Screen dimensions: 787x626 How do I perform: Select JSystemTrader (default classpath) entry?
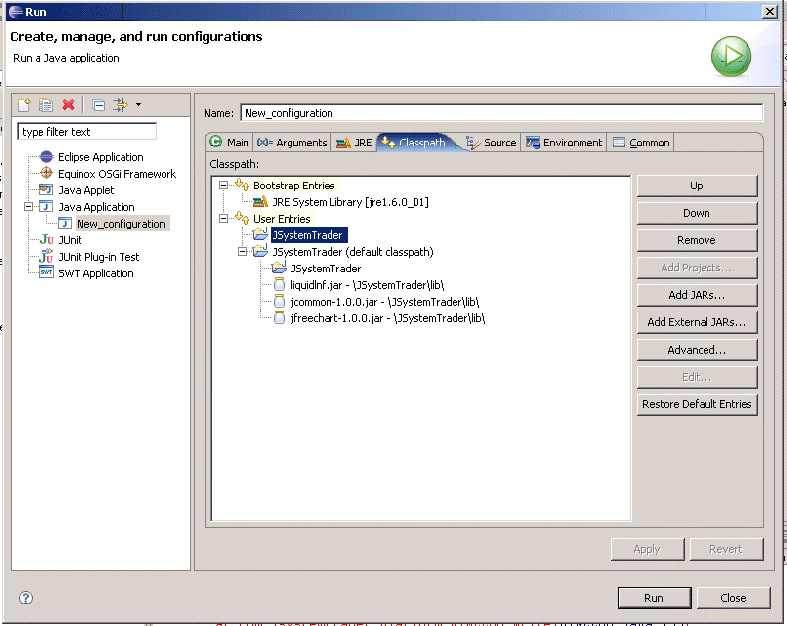click(x=352, y=252)
